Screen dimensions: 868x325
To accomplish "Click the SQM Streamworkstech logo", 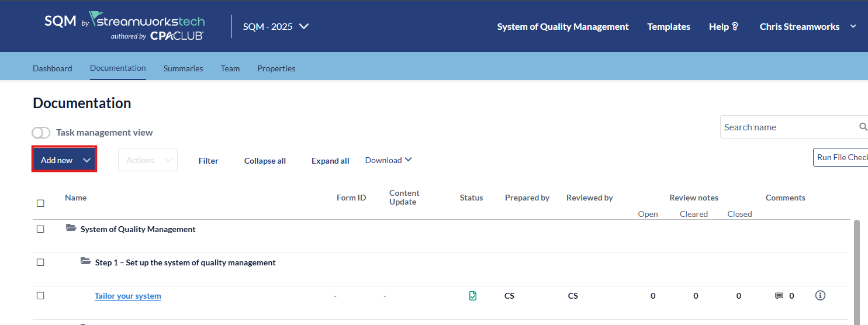I will tap(125, 27).
